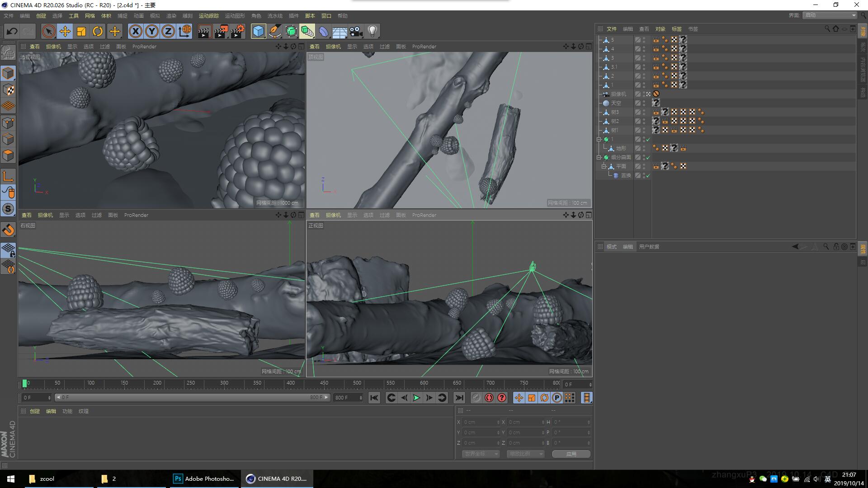This screenshot has height=488, width=868.
Task: Click the end frame 800 F spinner arrows
Action: 360,398
